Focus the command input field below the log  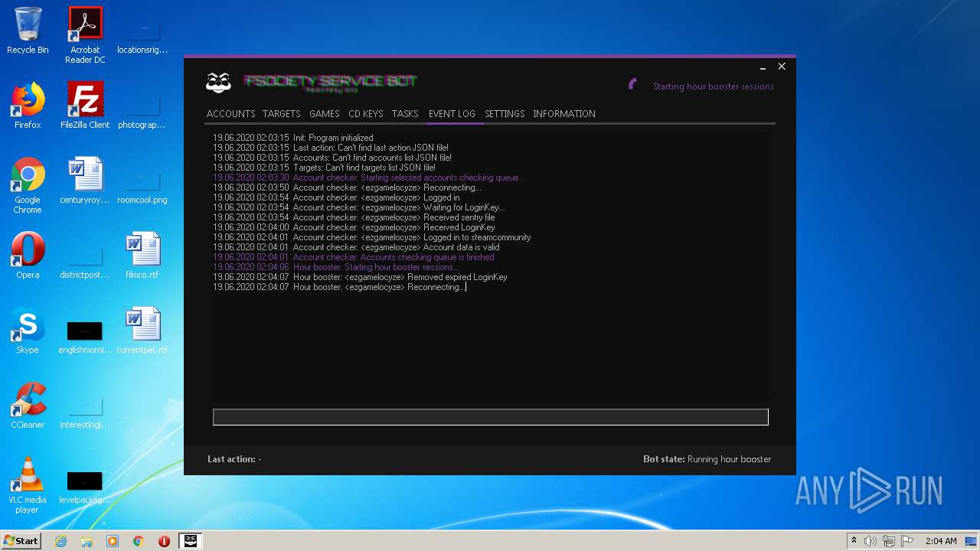(490, 417)
